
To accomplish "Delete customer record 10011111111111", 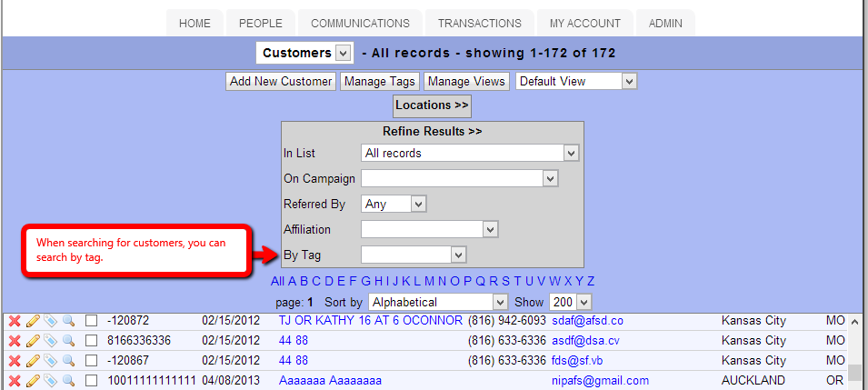I will pyautogui.click(x=15, y=381).
